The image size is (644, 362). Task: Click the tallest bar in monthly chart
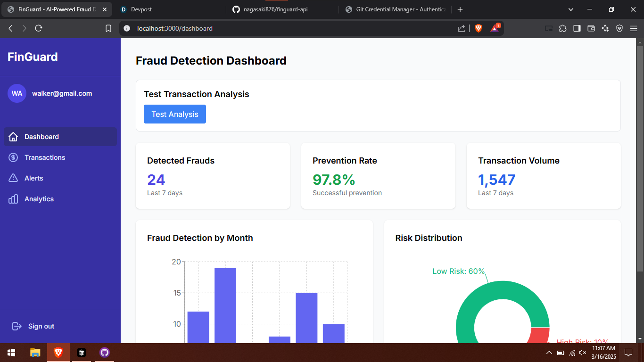tap(225, 305)
